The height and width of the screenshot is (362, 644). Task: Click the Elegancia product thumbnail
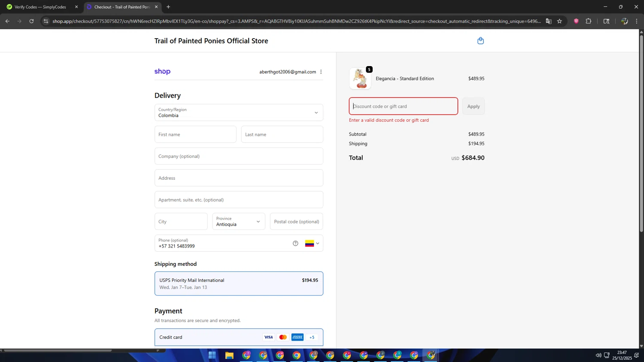point(360,78)
